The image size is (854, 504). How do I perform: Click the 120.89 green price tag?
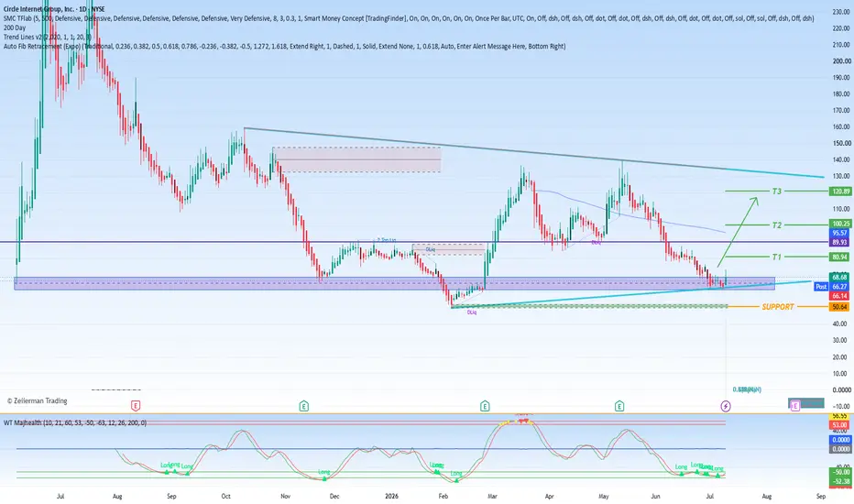click(840, 192)
